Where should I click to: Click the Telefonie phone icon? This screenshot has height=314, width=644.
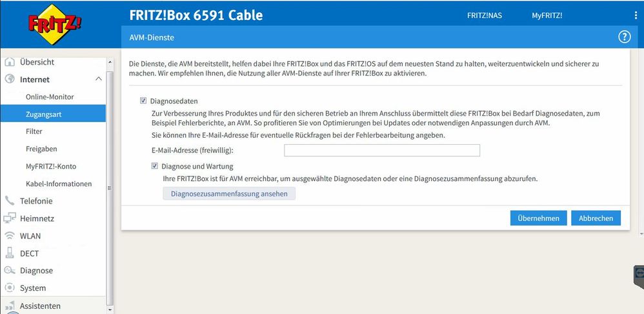coord(10,201)
